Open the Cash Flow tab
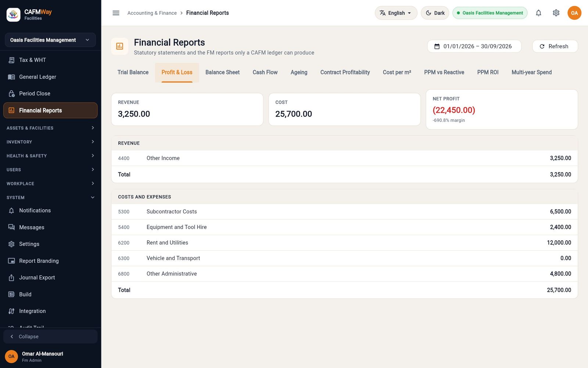 click(265, 72)
